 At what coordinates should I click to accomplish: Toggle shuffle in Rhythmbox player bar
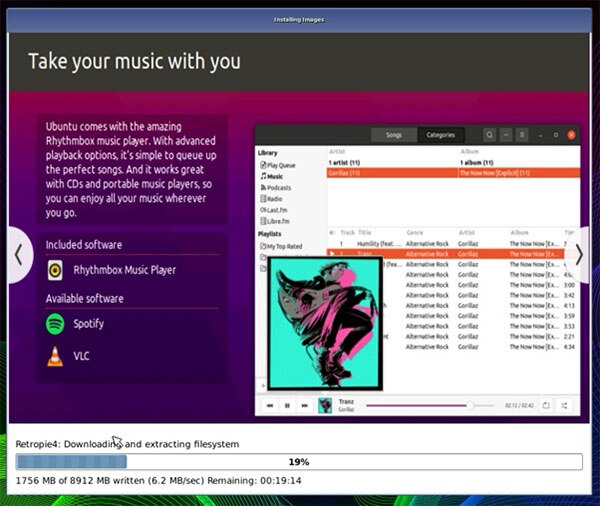click(x=564, y=405)
